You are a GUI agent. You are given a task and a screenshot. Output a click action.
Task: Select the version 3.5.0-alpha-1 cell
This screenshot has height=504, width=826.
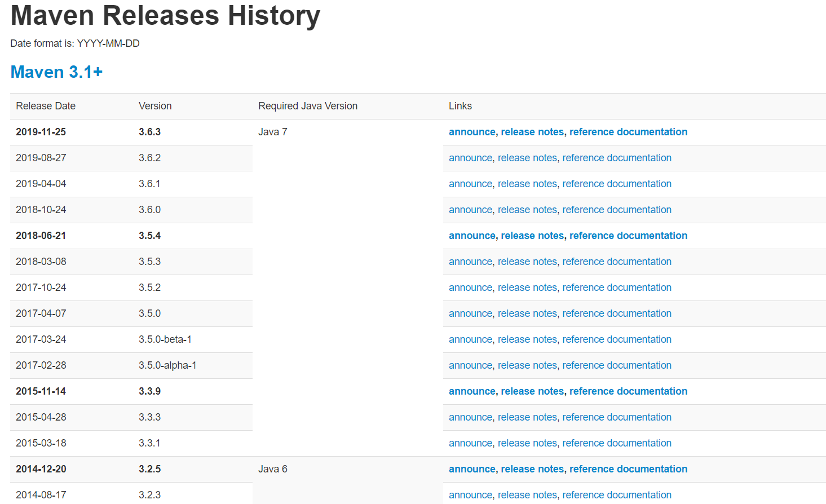[193, 365]
